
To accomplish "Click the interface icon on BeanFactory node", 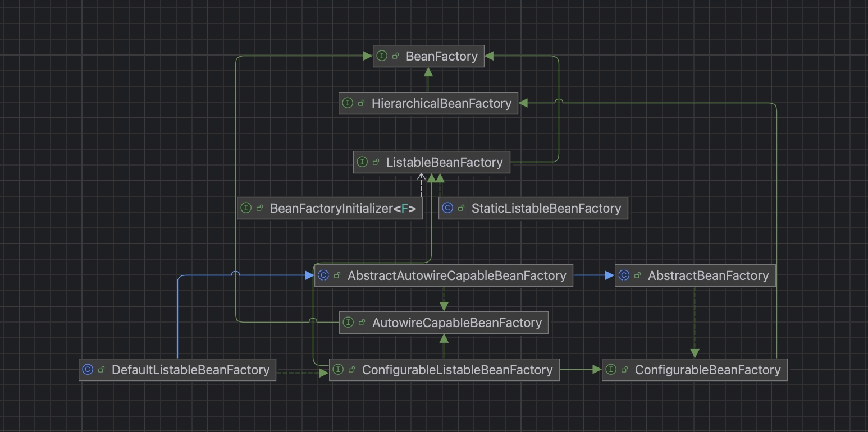I will coord(382,56).
